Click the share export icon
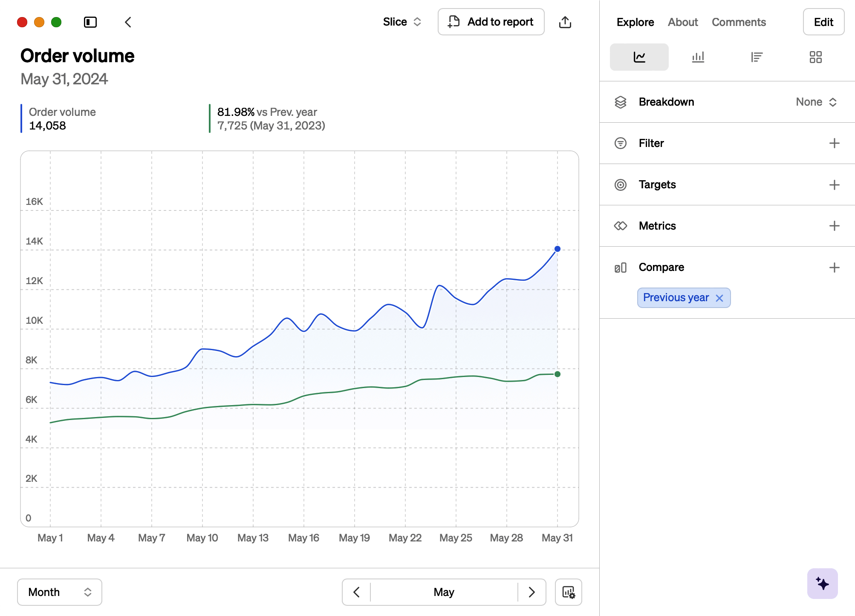The height and width of the screenshot is (616, 855). coord(565,22)
